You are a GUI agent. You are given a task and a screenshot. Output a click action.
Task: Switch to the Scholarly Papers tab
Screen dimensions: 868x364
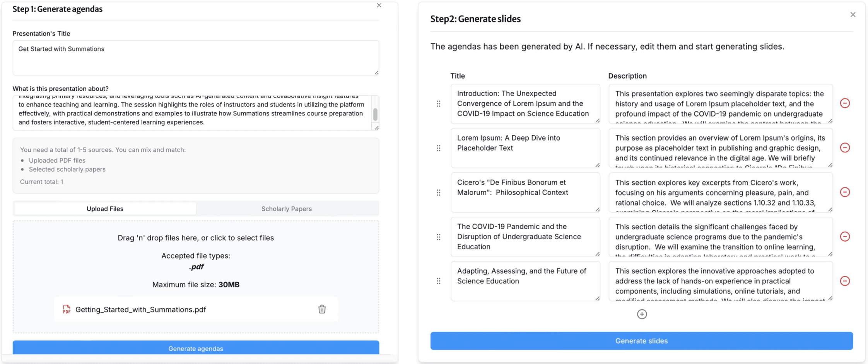point(286,209)
